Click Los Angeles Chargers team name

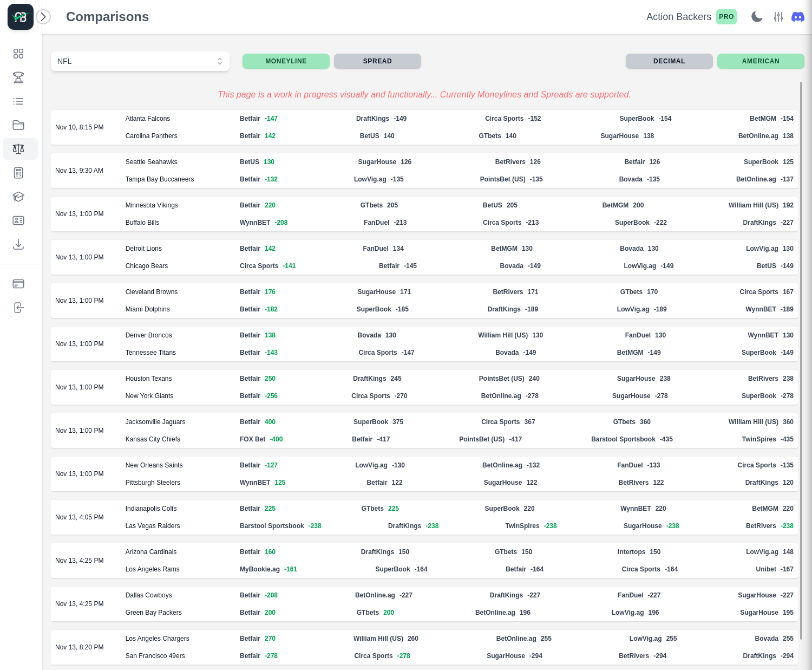158,639
